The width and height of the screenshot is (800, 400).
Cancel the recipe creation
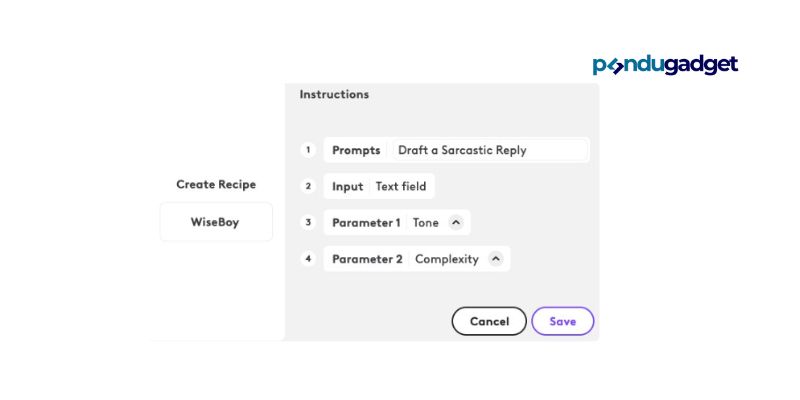tap(489, 321)
